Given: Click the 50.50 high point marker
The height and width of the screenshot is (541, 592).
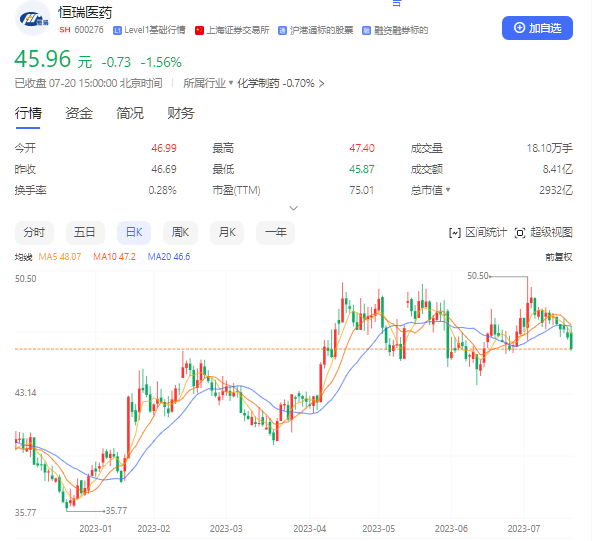Looking at the screenshot, I should (478, 276).
